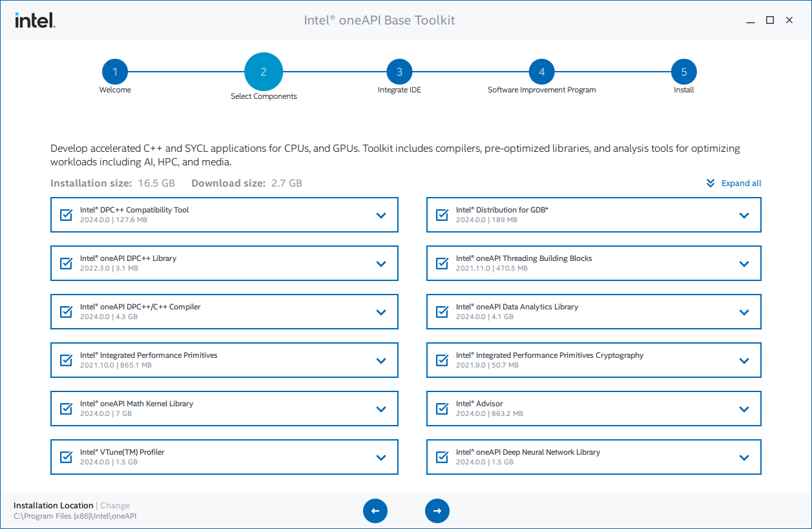
Task: Deselect Intel VTune(TM) Profiler checkbox
Action: tap(66, 457)
